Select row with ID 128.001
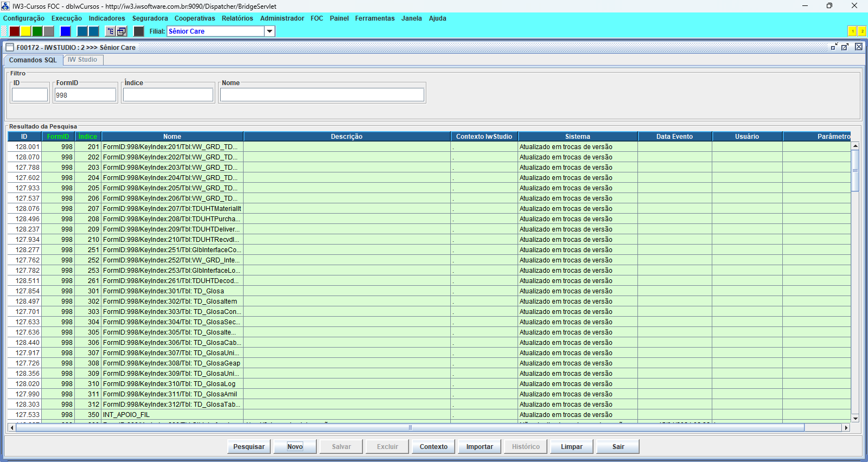The image size is (868, 462). tap(429, 147)
